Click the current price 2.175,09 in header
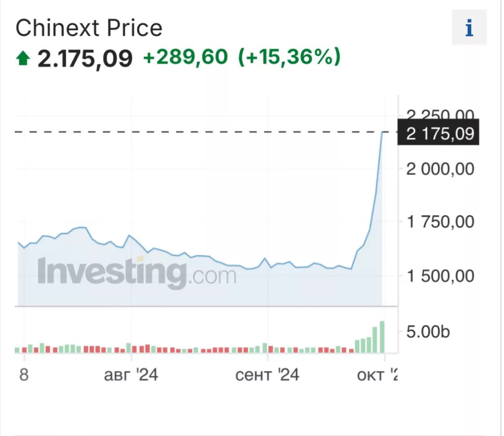The width and height of the screenshot is (504, 436). tap(85, 59)
